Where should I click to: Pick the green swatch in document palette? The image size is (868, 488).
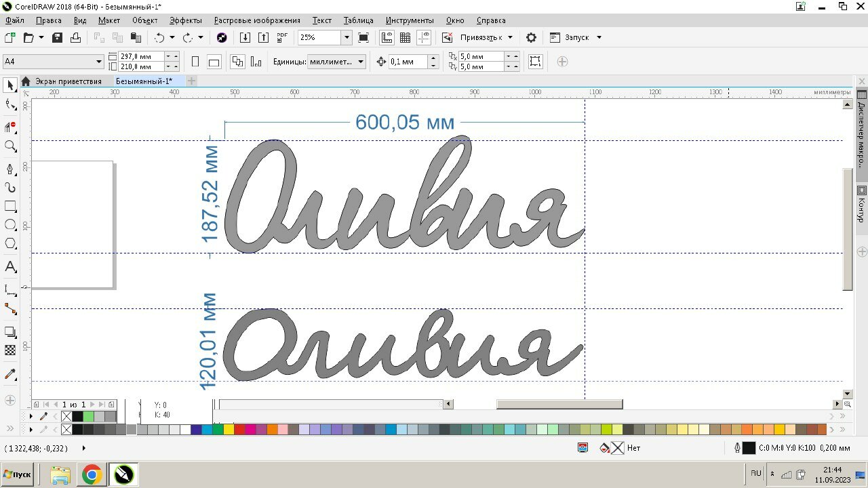pyautogui.click(x=88, y=416)
